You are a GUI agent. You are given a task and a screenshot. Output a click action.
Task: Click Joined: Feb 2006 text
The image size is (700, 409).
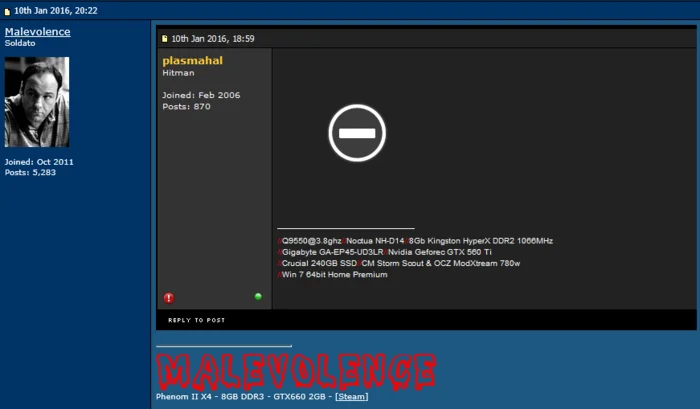[201, 95]
